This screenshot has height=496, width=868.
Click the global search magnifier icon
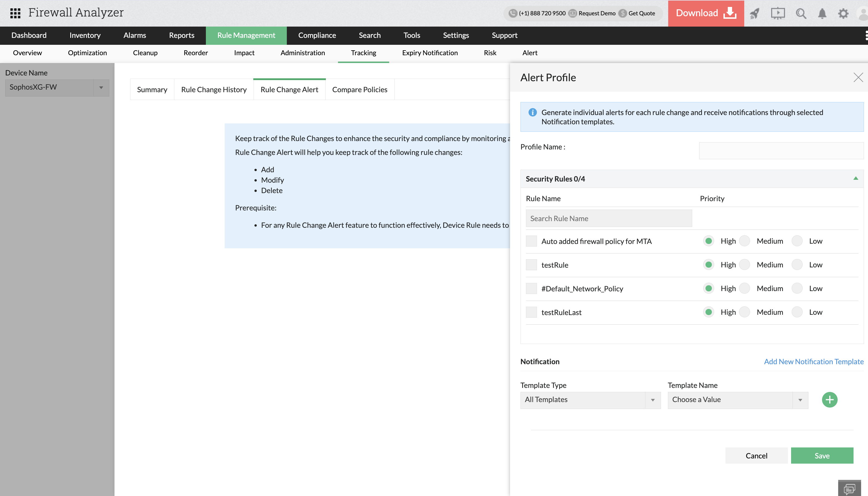(801, 13)
